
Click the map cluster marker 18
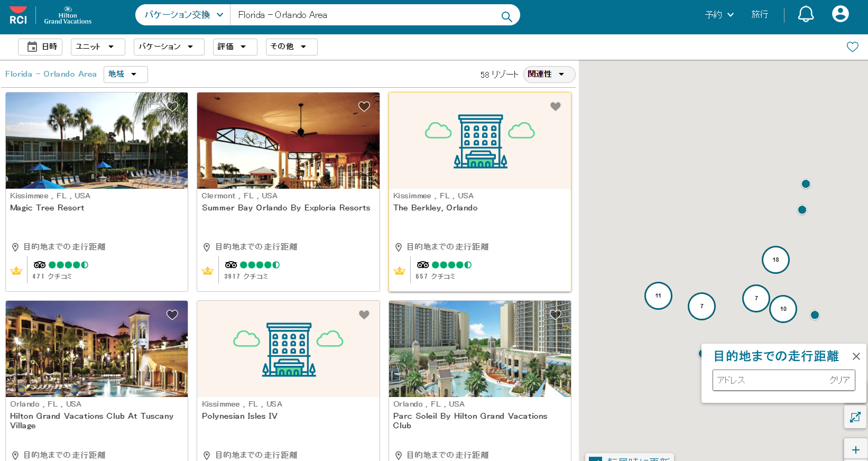point(775,260)
